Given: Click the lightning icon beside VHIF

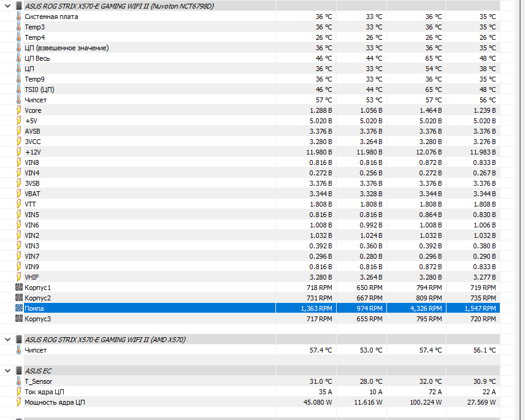Looking at the screenshot, I should (x=19, y=277).
